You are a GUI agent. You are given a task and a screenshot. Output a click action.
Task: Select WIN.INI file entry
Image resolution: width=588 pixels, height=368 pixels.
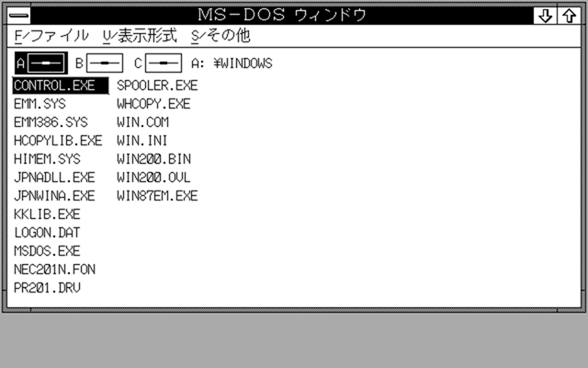141,141
